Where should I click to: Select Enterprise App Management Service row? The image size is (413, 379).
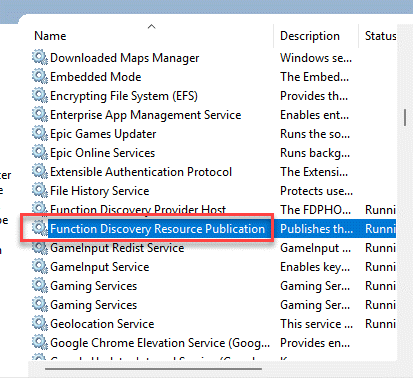[x=146, y=115]
